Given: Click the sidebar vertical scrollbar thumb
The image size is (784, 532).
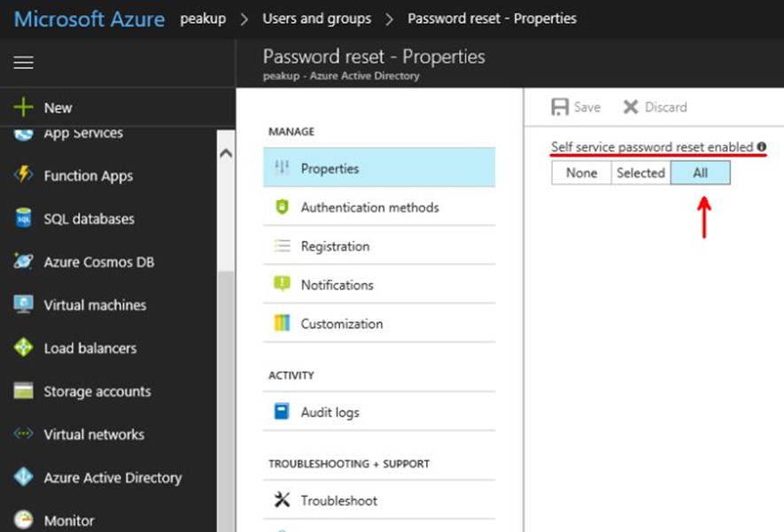Looking at the screenshot, I should click(x=226, y=401).
